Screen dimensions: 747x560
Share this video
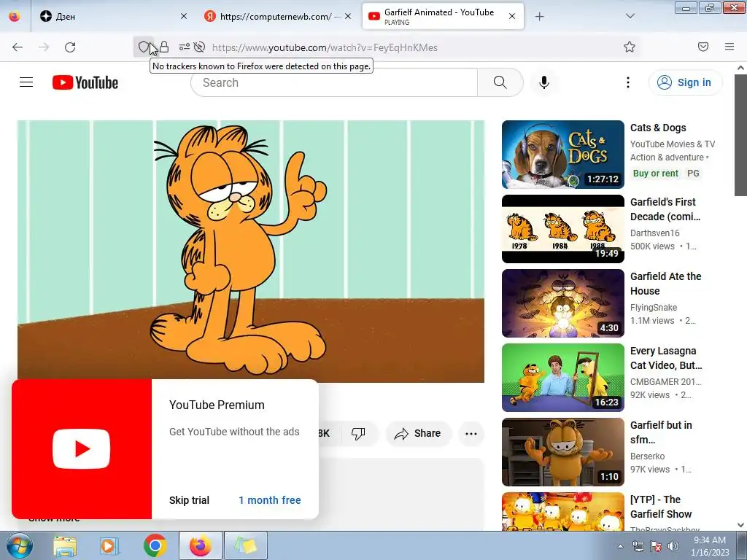coord(418,433)
